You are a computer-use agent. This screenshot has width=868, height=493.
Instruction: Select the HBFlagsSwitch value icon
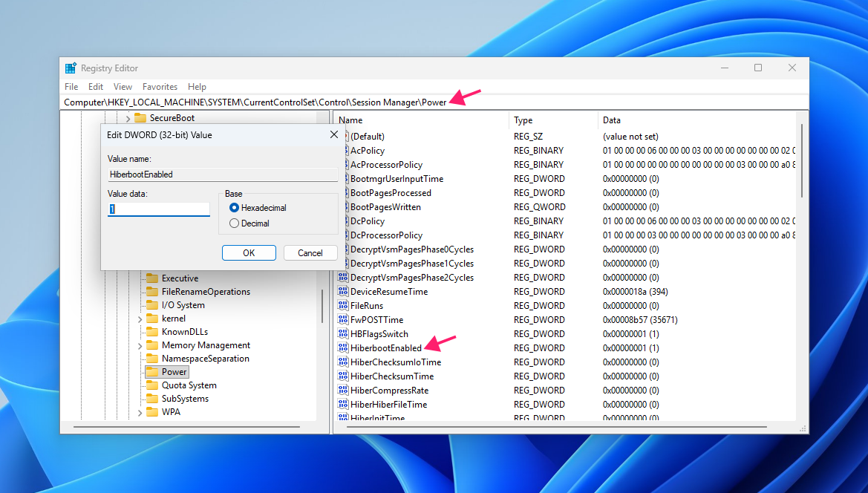point(342,333)
